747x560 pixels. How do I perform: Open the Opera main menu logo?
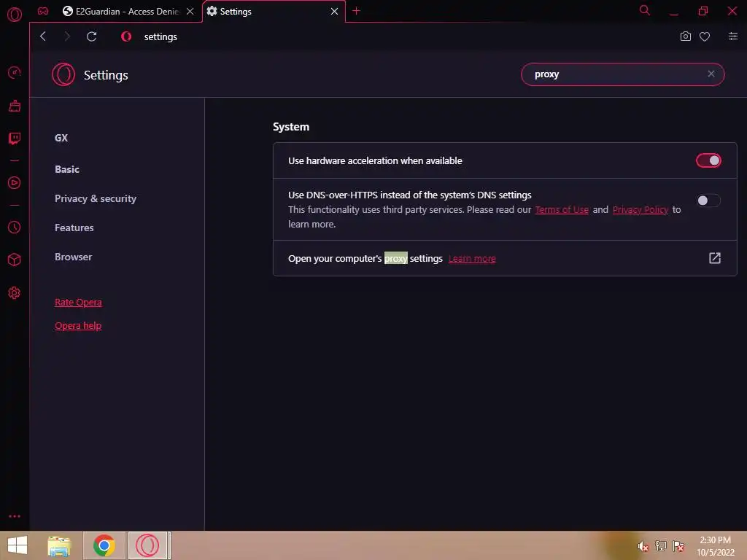click(x=15, y=15)
